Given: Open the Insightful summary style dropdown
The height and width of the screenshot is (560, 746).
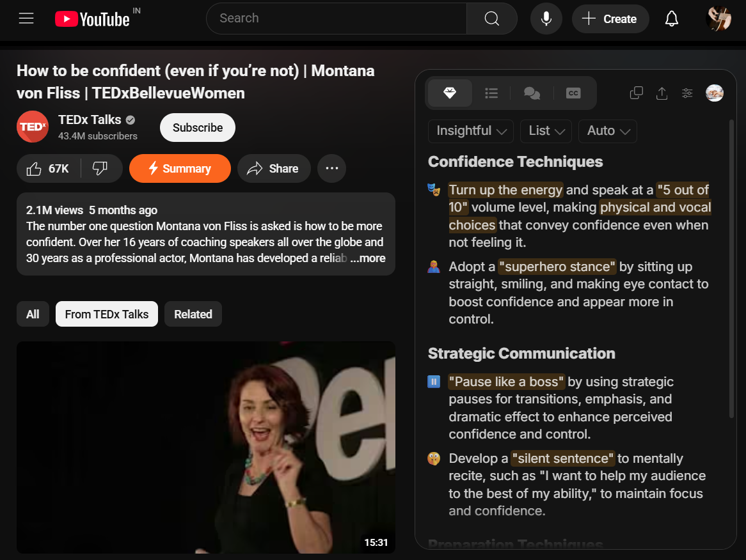Looking at the screenshot, I should coord(470,131).
